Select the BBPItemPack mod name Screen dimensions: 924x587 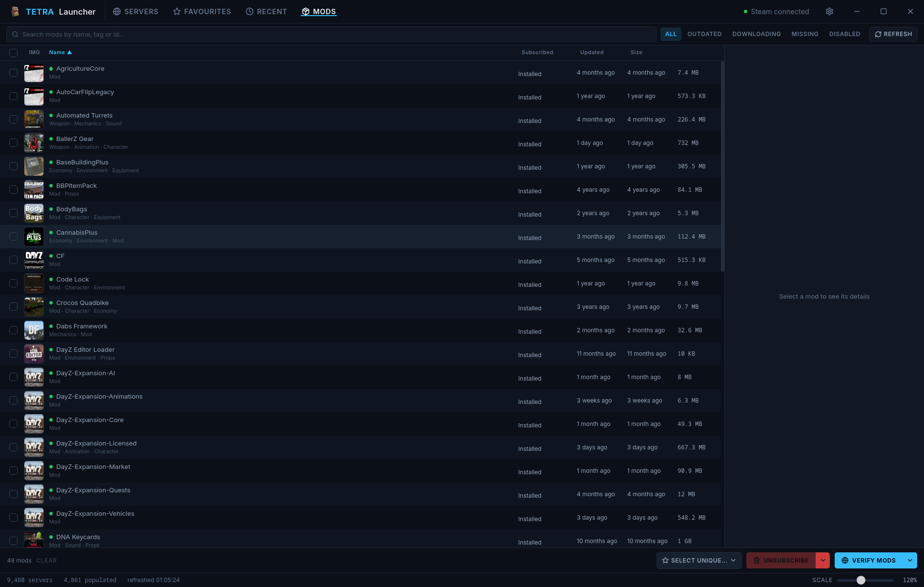coord(77,186)
